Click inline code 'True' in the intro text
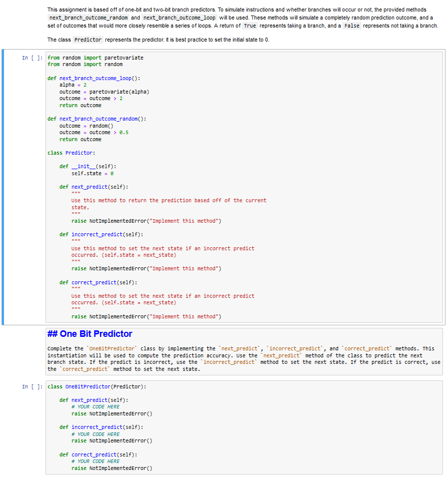 pyautogui.click(x=250, y=26)
